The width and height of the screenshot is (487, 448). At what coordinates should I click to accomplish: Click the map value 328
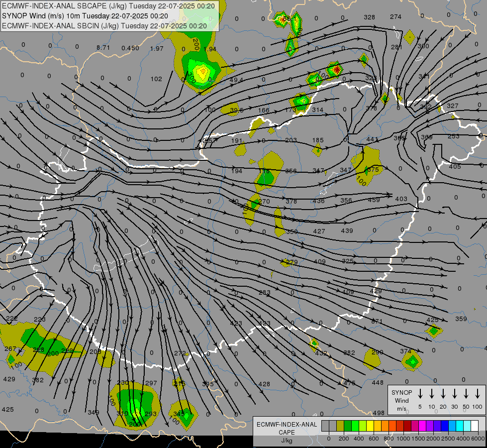(369, 17)
